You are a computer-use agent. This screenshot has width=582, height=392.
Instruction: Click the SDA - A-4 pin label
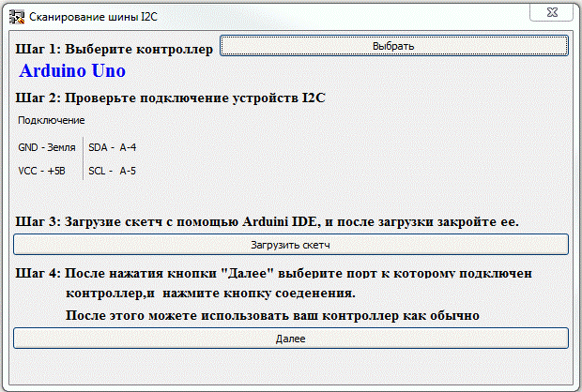(112, 147)
